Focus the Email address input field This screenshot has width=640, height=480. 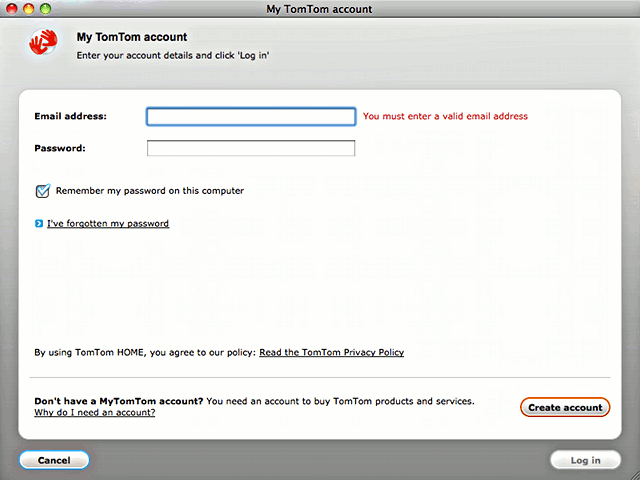point(251,117)
